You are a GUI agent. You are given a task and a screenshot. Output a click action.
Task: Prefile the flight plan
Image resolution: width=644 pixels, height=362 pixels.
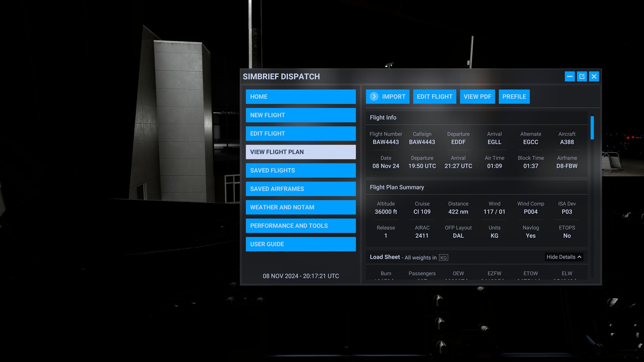(x=514, y=97)
